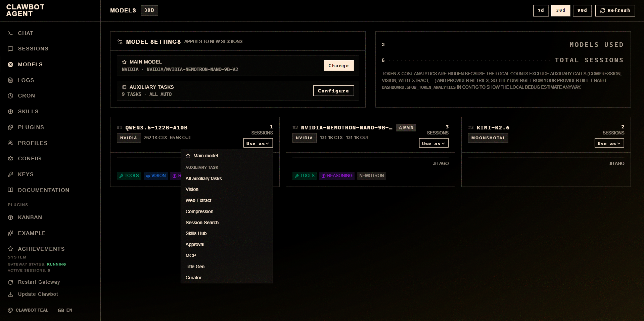Select the 30d time range
Screen dimensions: 644x321
(x=561, y=10)
